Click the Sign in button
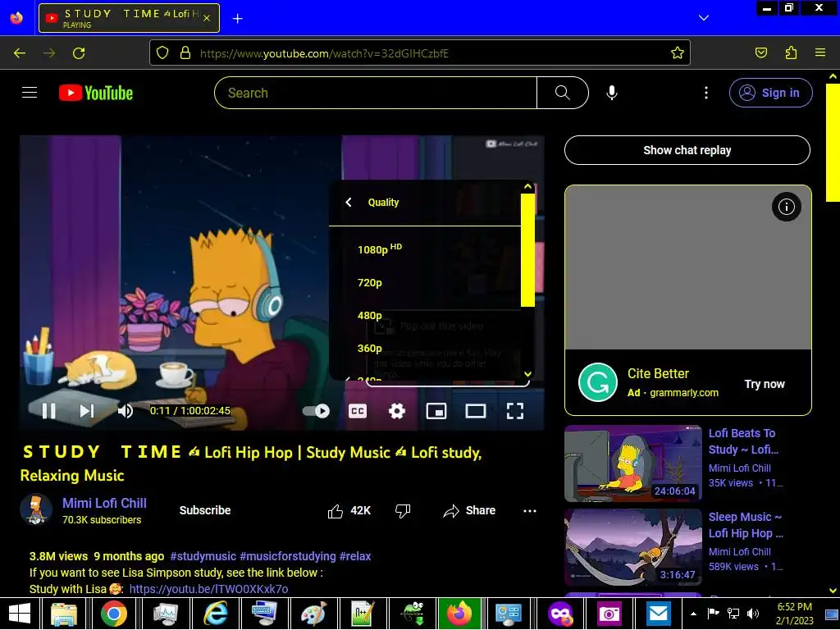The width and height of the screenshot is (840, 630). (770, 93)
